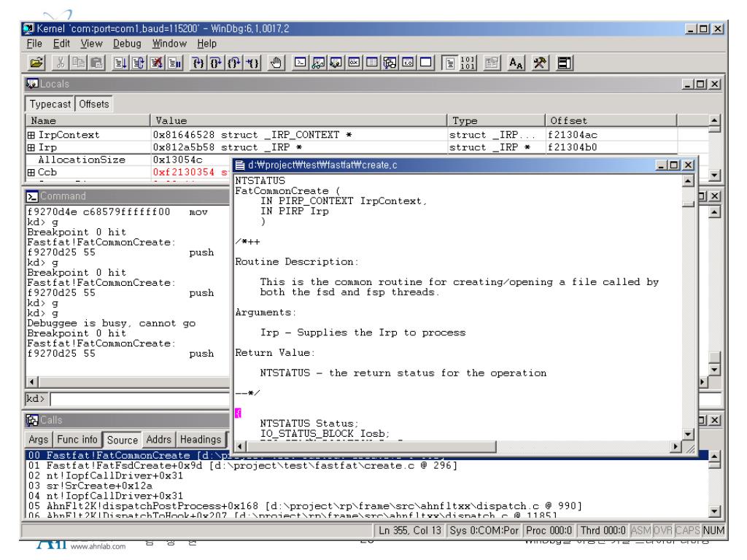Click the Calls window scroll-down arrow
Viewport: 747px width, 560px height.
(713, 511)
